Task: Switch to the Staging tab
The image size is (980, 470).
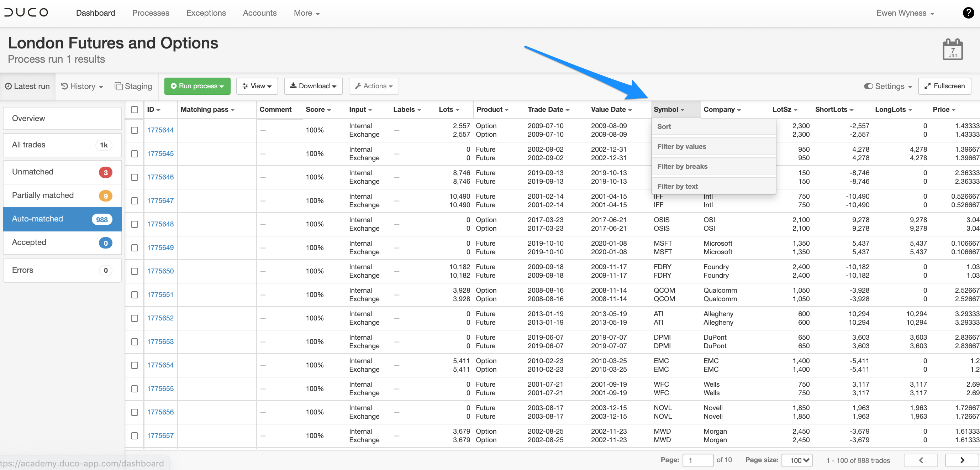Action: point(133,87)
